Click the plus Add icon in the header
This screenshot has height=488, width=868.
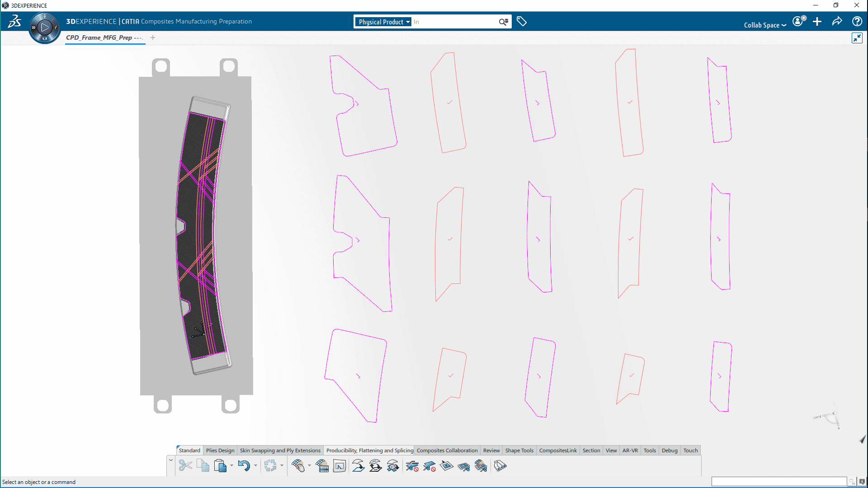click(817, 21)
